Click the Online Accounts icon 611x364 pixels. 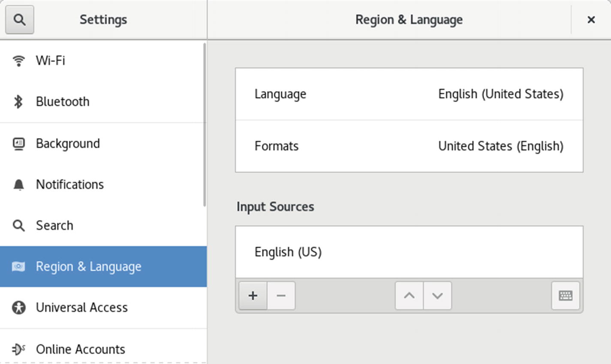pyautogui.click(x=18, y=349)
